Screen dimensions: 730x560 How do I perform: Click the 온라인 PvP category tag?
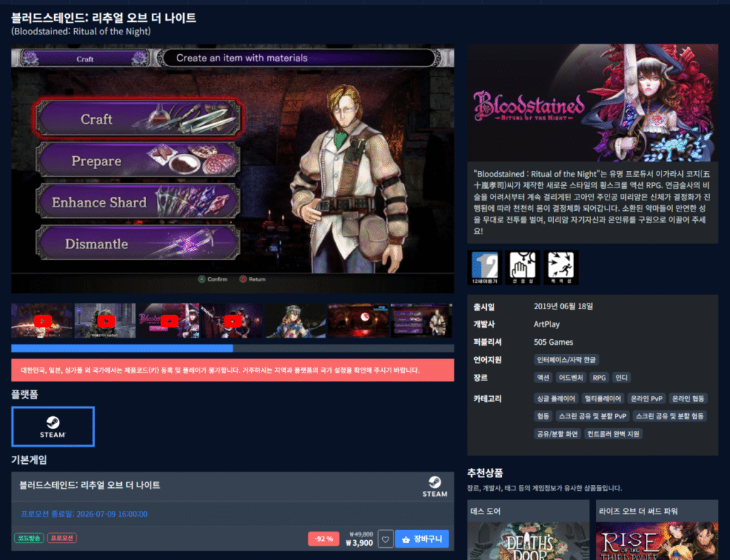pyautogui.click(x=647, y=398)
